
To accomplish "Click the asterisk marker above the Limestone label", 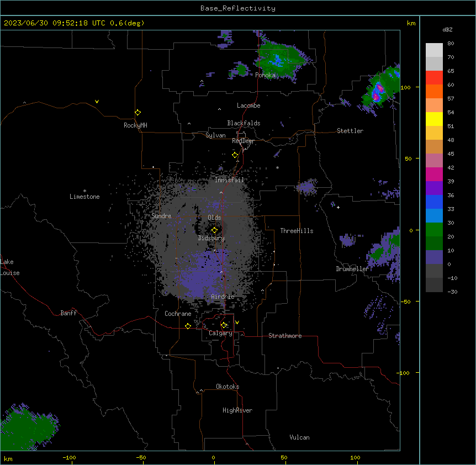I will [84, 191].
